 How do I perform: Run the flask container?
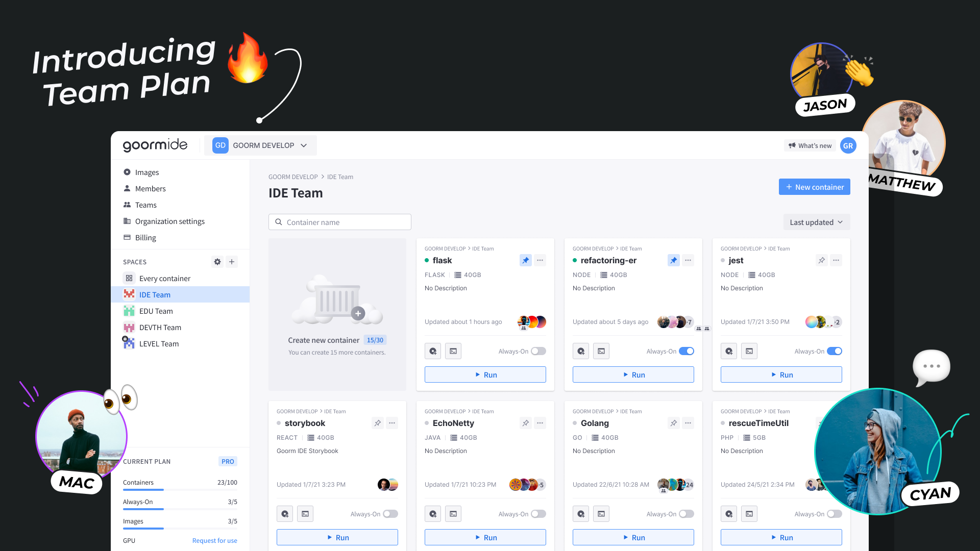click(485, 374)
